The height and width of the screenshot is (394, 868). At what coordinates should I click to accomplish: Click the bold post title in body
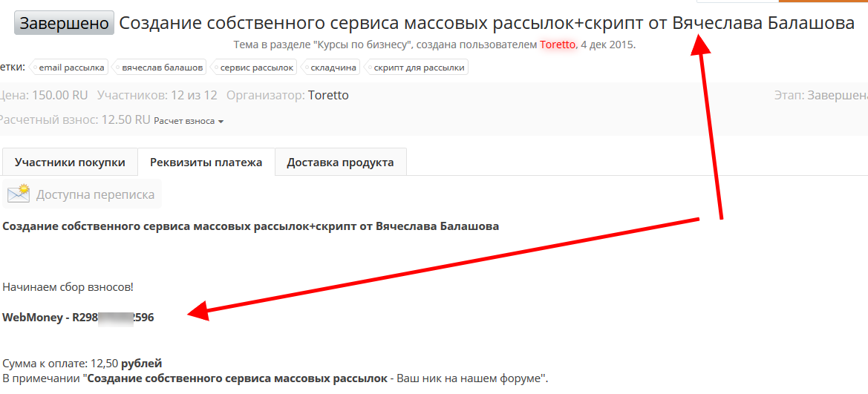pos(251,226)
